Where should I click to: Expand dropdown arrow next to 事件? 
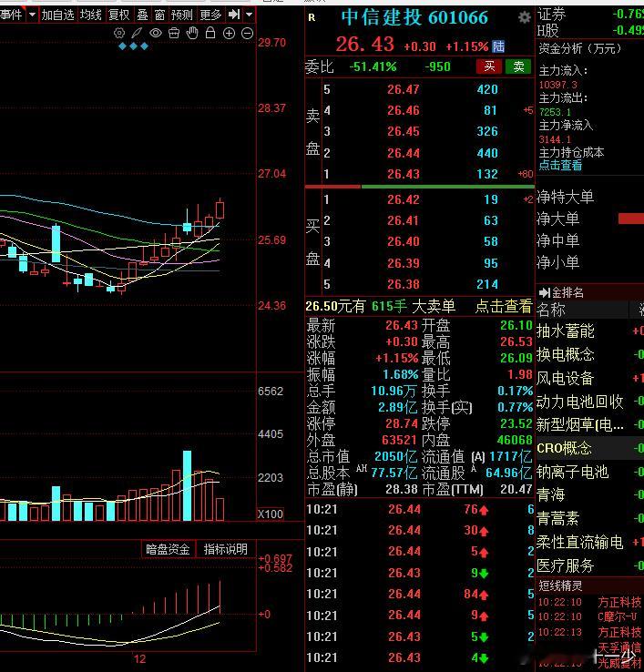pyautogui.click(x=32, y=15)
